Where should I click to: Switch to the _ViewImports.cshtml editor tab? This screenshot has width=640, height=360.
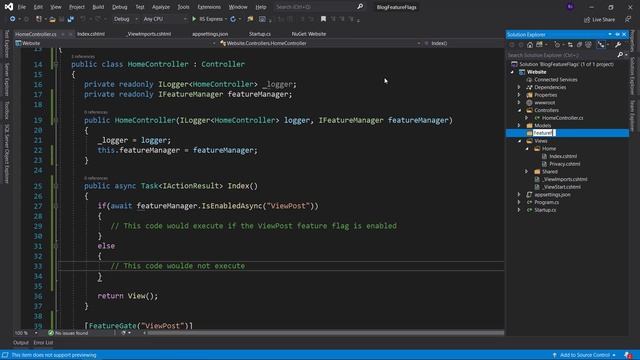pyautogui.click(x=149, y=34)
